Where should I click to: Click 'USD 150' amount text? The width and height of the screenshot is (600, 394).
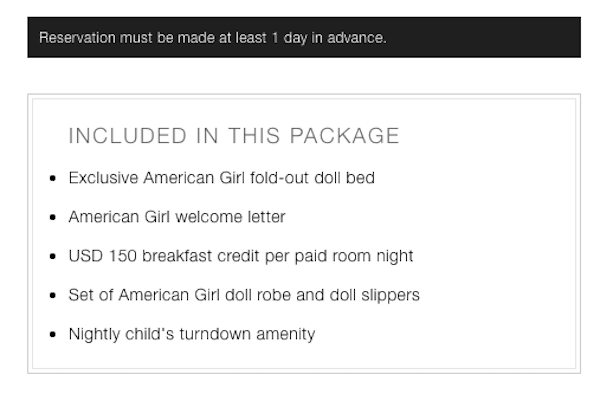(x=103, y=256)
